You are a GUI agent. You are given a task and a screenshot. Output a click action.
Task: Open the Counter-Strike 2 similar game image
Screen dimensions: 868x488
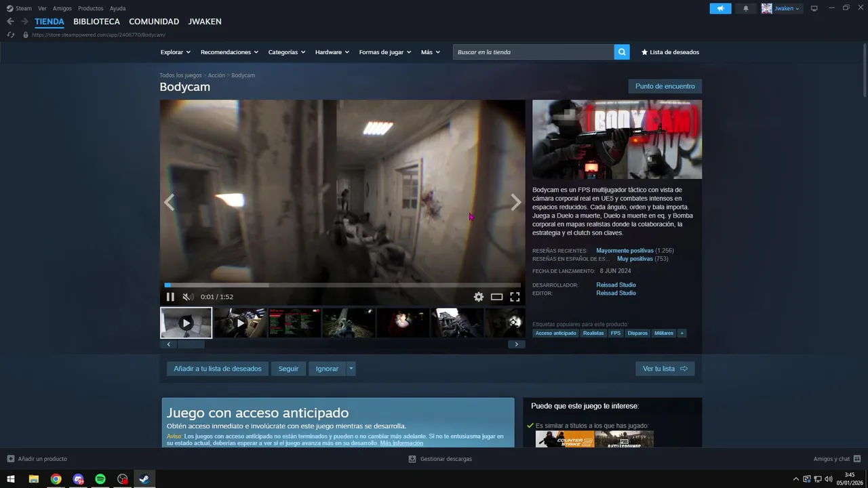[x=565, y=439]
